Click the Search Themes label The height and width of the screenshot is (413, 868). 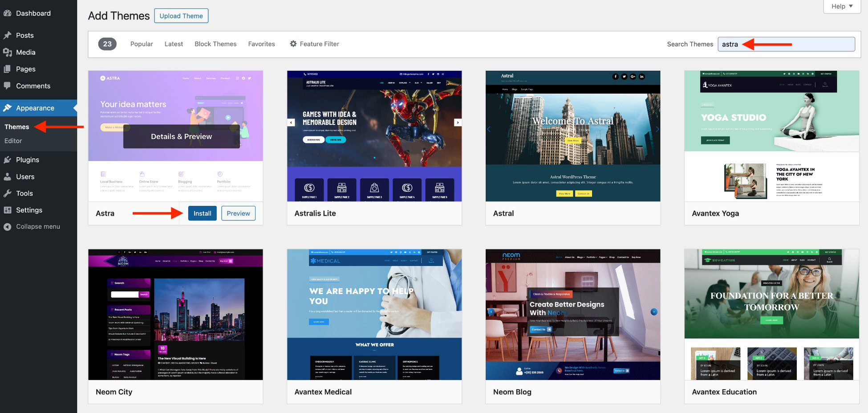[x=690, y=44]
